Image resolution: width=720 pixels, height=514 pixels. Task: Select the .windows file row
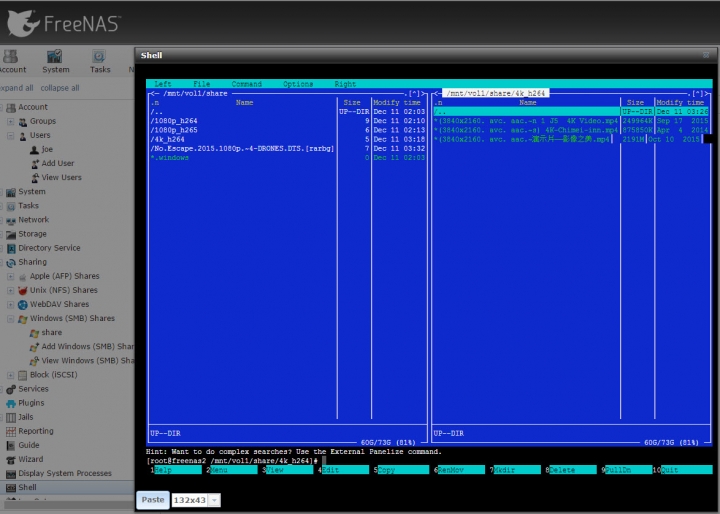point(287,158)
